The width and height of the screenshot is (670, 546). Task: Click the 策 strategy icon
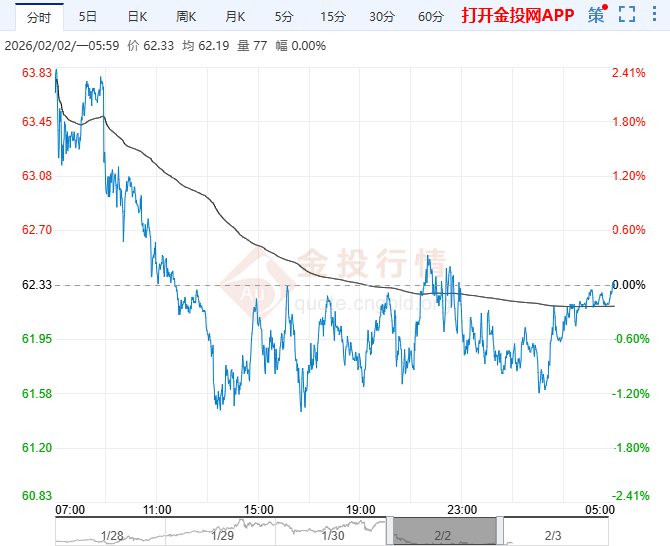click(x=597, y=15)
